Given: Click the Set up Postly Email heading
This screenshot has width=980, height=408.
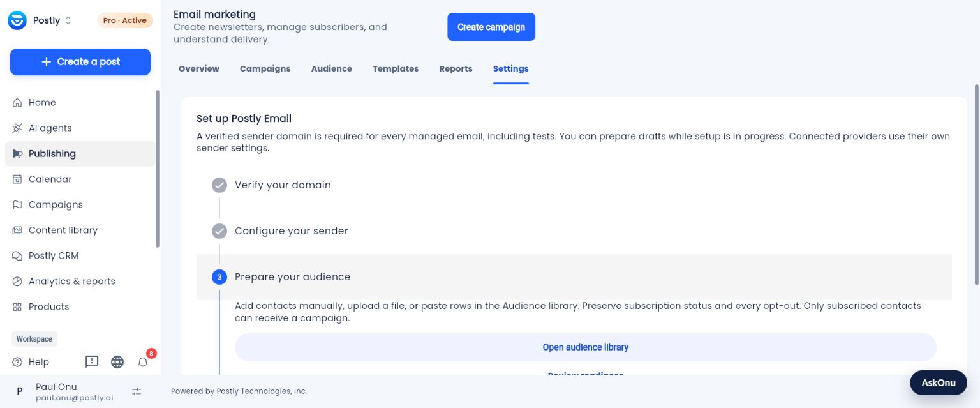Looking at the screenshot, I should click(x=244, y=119).
